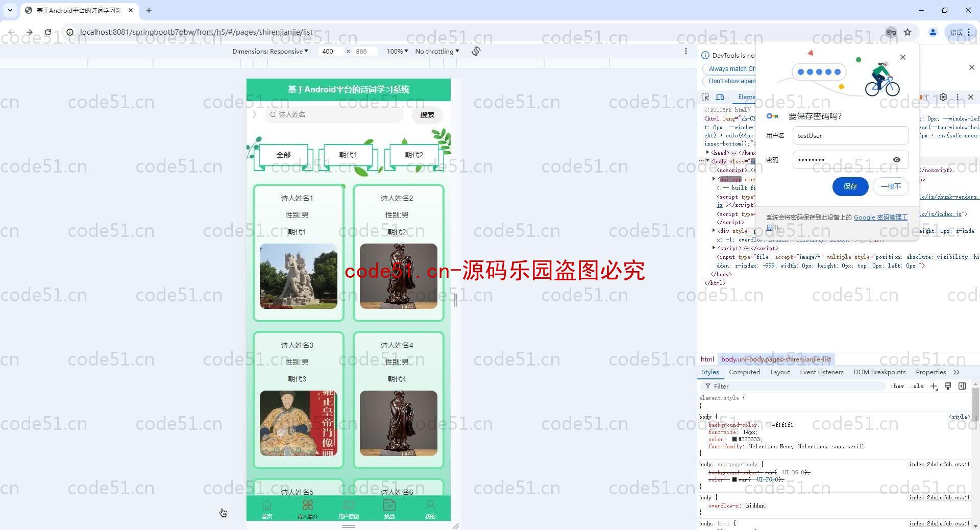Click the rotate device orientation icon

pyautogui.click(x=476, y=51)
